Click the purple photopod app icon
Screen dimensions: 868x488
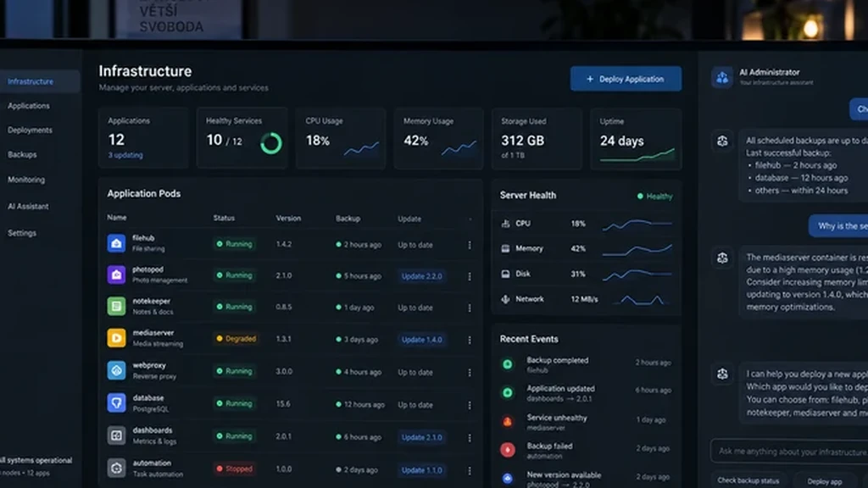click(x=116, y=274)
